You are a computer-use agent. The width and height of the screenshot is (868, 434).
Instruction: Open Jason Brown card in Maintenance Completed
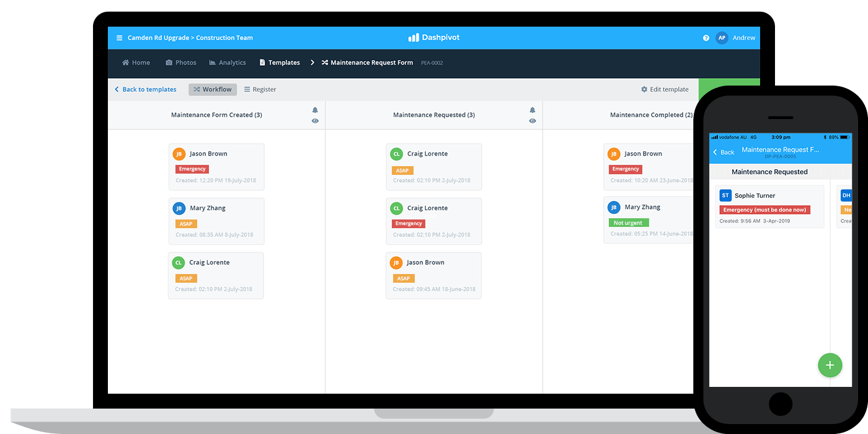pyautogui.click(x=649, y=167)
